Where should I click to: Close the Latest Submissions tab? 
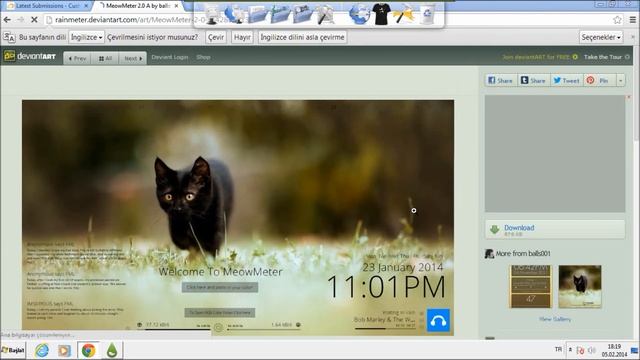(86, 6)
